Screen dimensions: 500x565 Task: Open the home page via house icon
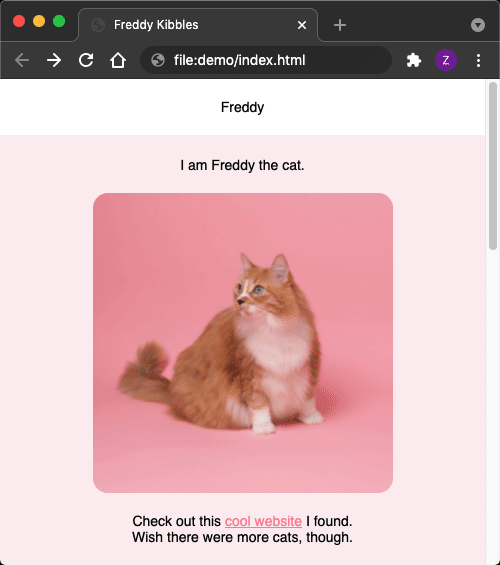[x=118, y=60]
